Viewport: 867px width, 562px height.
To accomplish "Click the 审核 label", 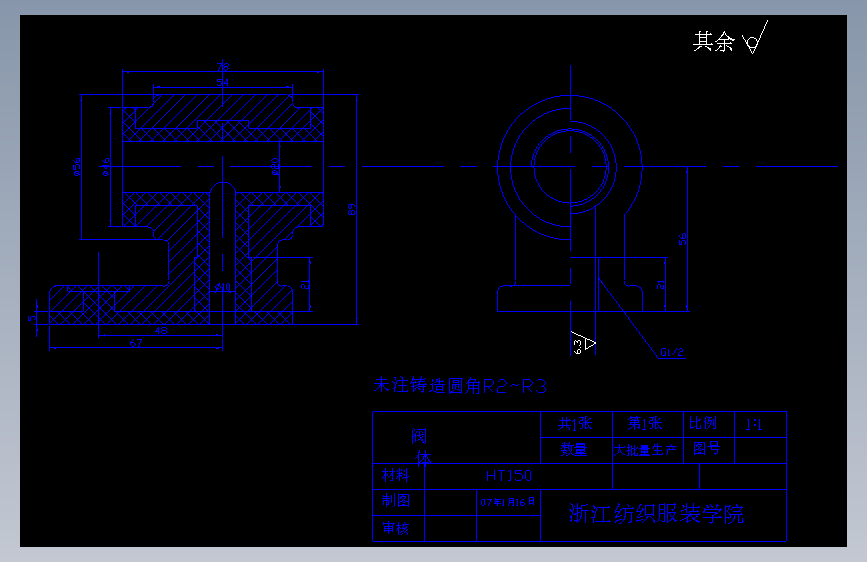I will pos(396,528).
